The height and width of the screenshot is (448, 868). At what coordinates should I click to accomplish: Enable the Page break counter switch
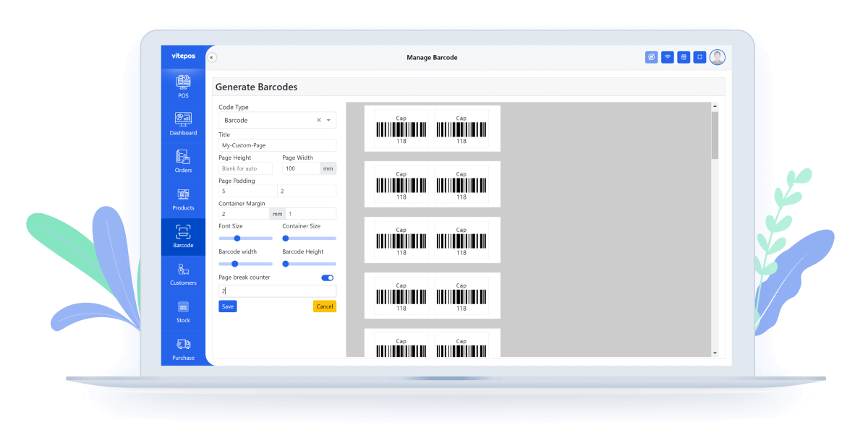coord(327,277)
